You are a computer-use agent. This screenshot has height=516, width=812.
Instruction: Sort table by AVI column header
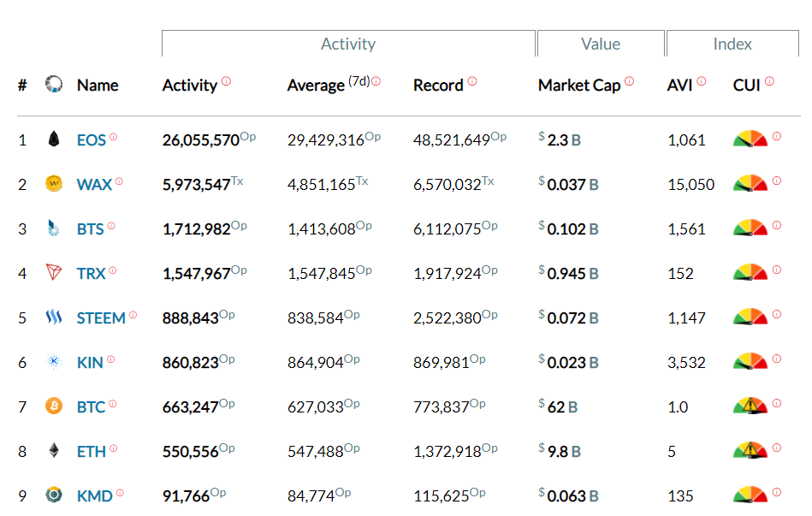point(679,85)
